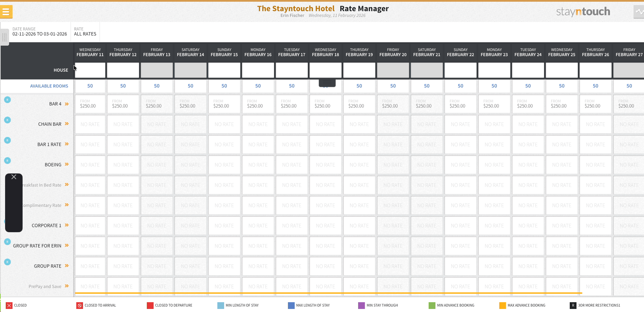Viewport: 644px width, 312px height.
Task: Expand the BOEING rate row
Action: coord(67,164)
